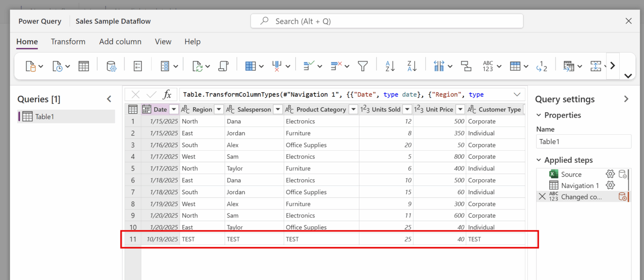Delete the Changed column type step
Image resolution: width=644 pixels, height=280 pixels.
tap(542, 197)
